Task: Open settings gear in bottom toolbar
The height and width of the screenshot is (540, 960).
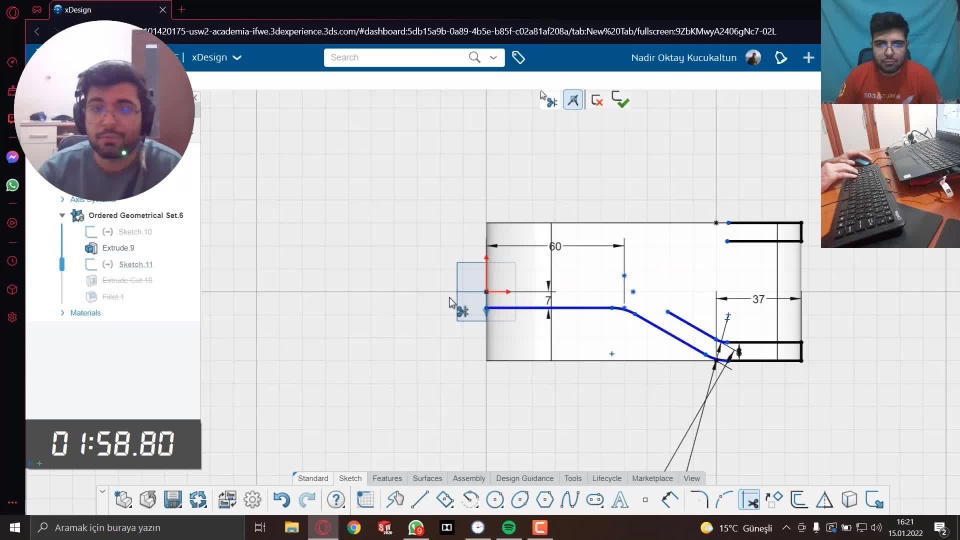Action: (x=252, y=500)
